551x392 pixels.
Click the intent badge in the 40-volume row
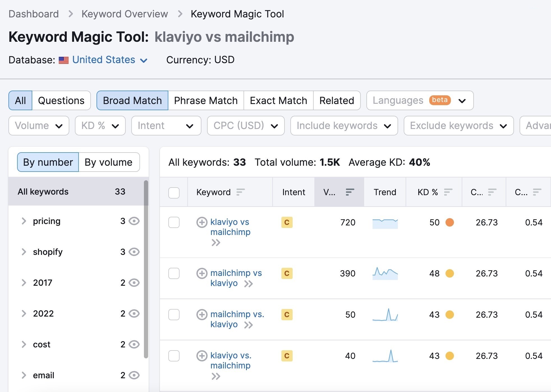pos(287,356)
